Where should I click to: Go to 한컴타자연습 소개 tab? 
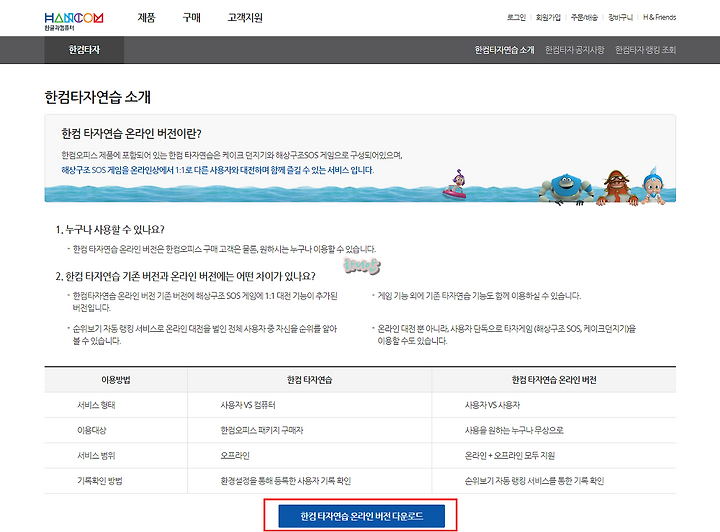click(505, 50)
